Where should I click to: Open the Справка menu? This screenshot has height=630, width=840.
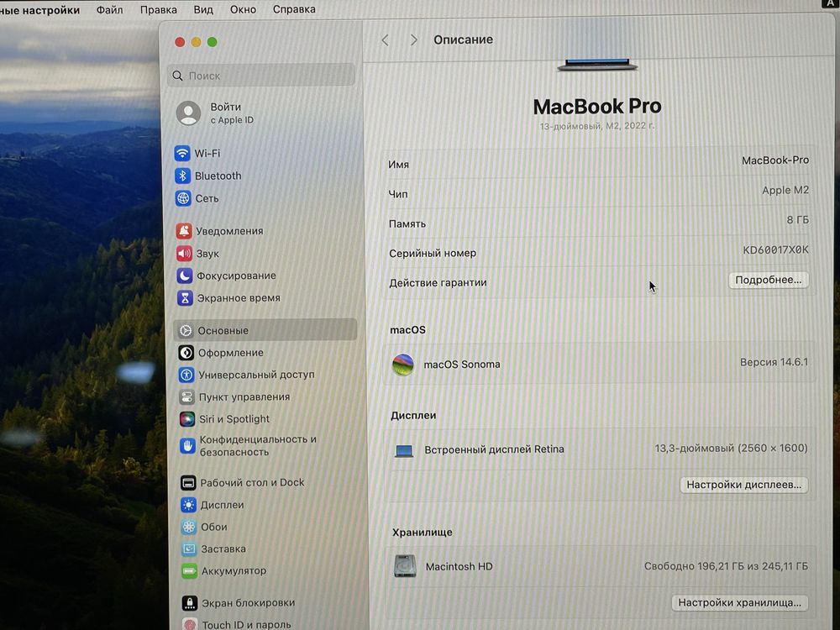294,9
